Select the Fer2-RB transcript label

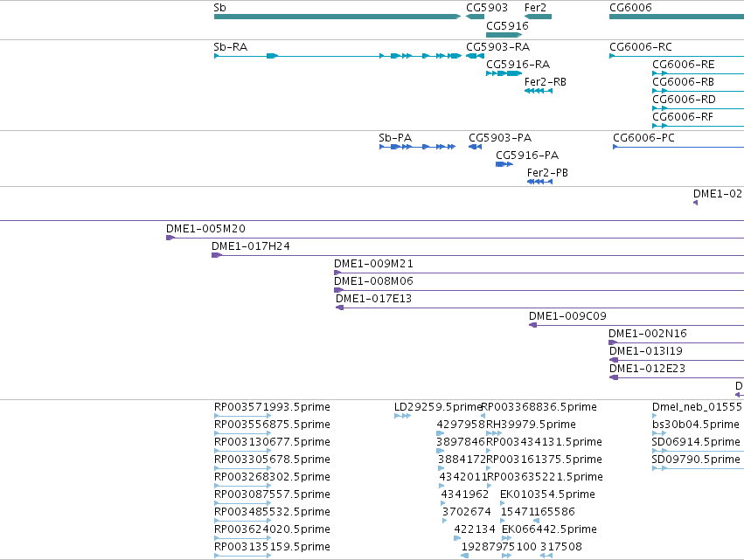(546, 82)
